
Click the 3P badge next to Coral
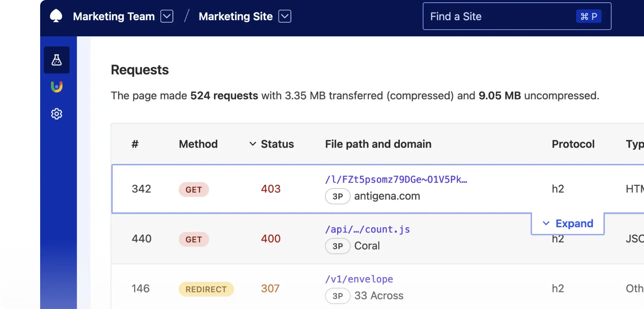pyautogui.click(x=338, y=246)
